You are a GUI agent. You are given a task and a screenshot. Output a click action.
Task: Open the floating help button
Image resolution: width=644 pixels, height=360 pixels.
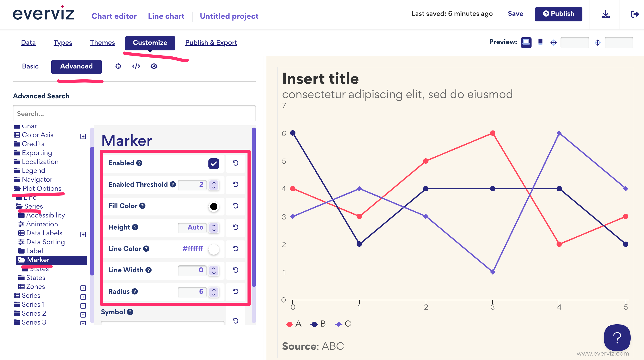(x=617, y=337)
